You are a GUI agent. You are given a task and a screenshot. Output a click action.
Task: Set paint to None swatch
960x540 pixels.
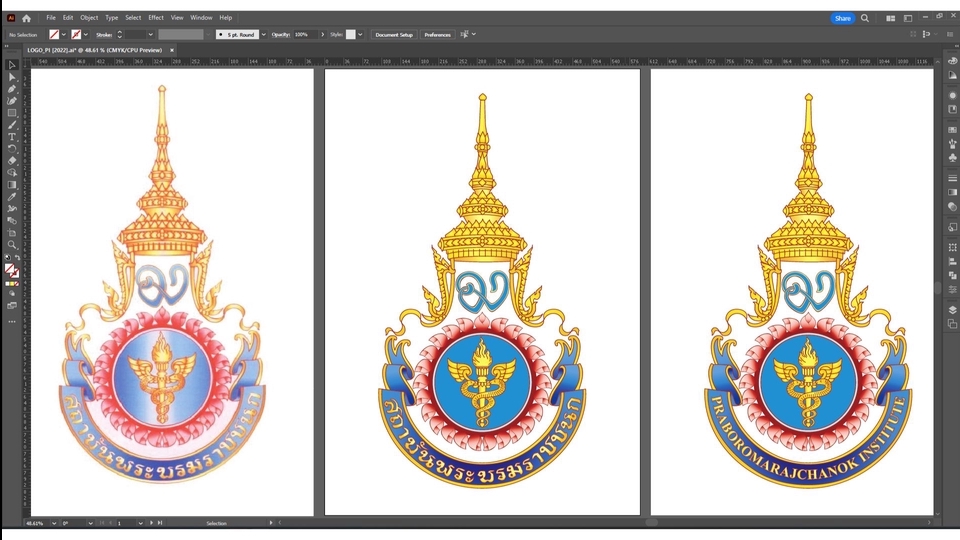point(17,284)
